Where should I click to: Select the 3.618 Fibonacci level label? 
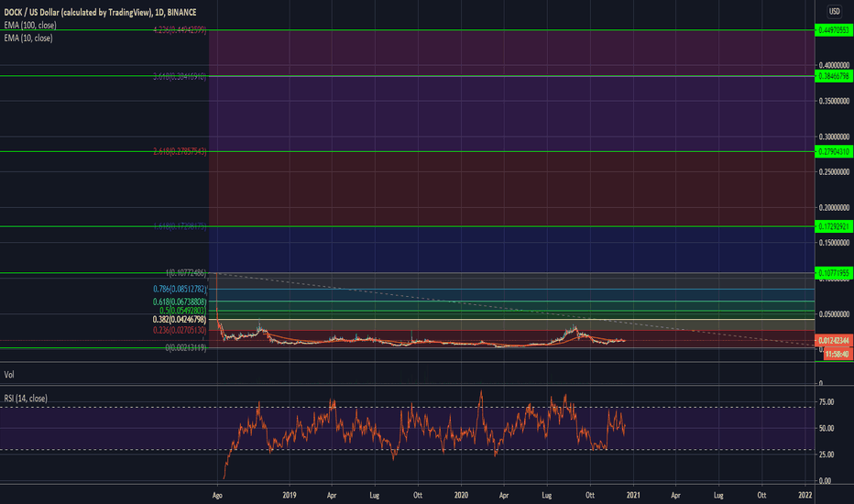(x=180, y=77)
